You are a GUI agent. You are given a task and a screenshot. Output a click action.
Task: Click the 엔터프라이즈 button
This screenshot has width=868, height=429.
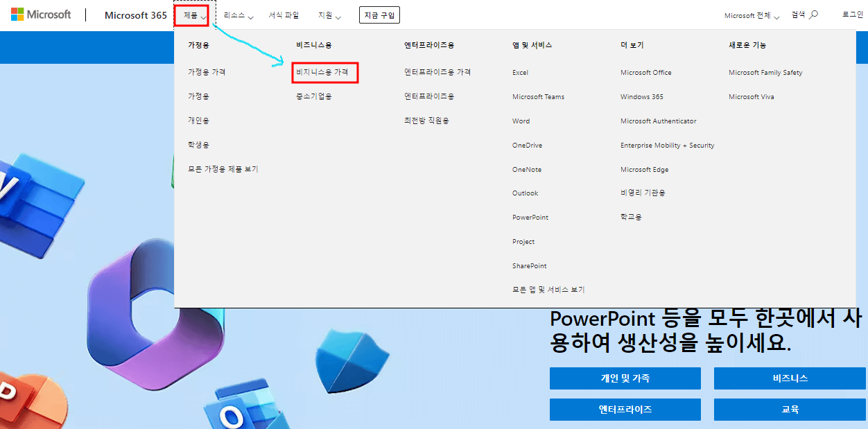click(x=625, y=410)
